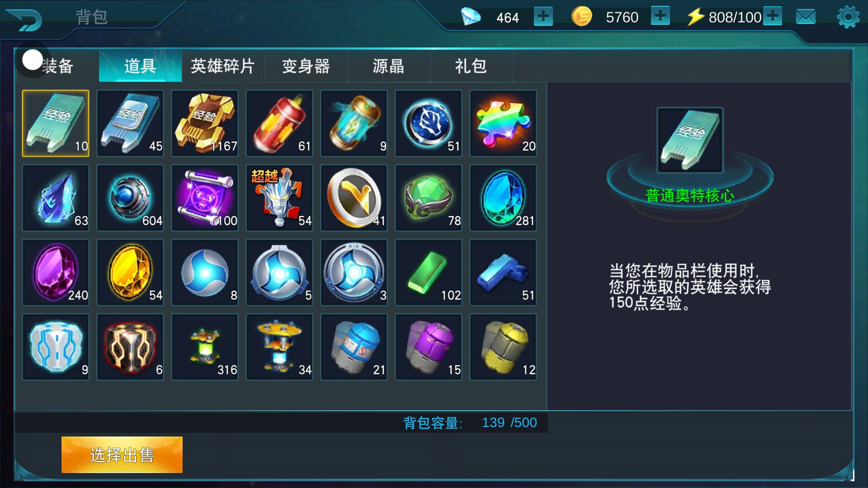The height and width of the screenshot is (488, 868).
Task: Select the yellow capsule item with 12
Action: click(x=503, y=347)
